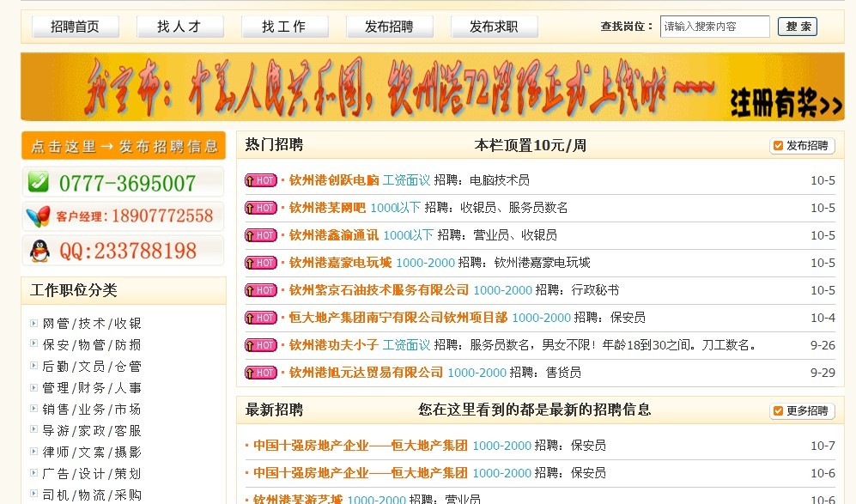
Task: Click the checkmark icon on 更多招聘 button
Action: [779, 410]
